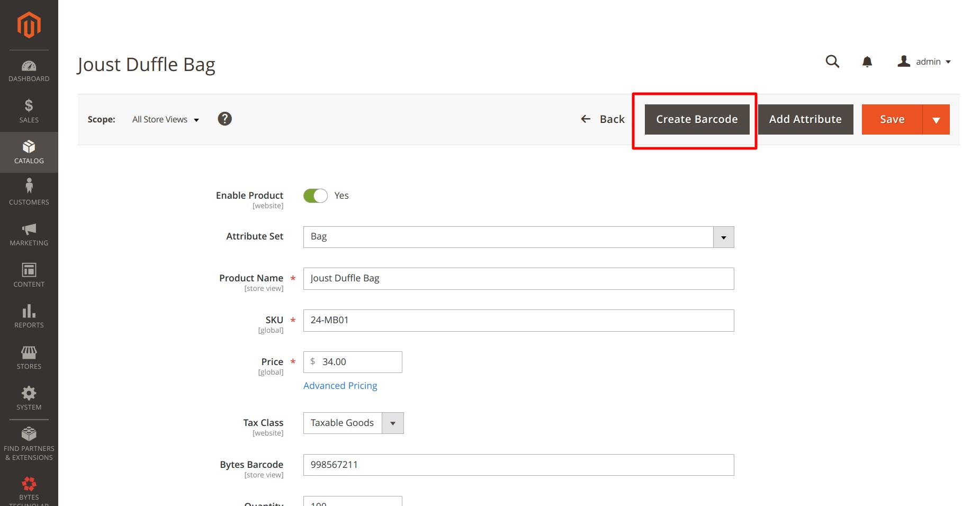Open the Bytes Technolab sidebar icon
The height and width of the screenshot is (506, 980).
29,484
